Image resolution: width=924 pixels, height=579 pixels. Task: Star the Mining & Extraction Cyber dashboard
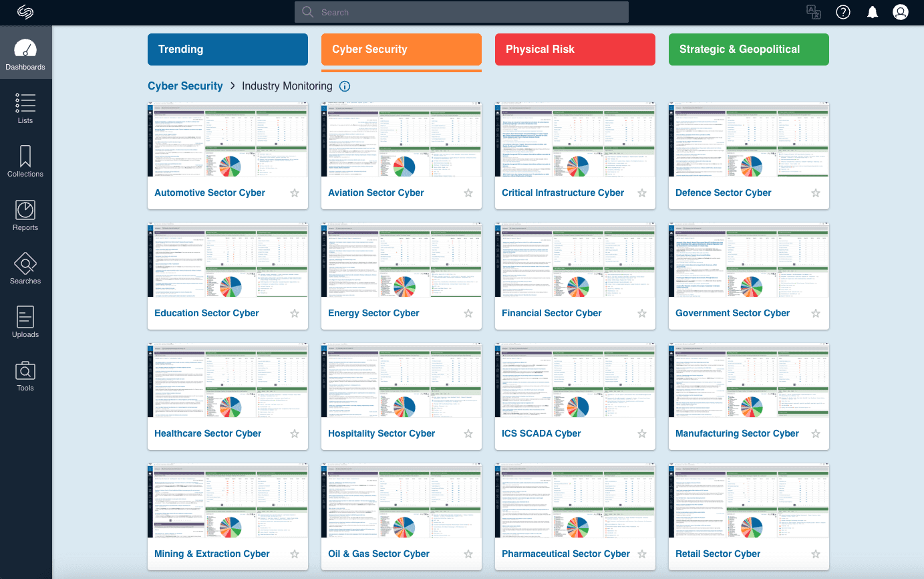pyautogui.click(x=295, y=554)
